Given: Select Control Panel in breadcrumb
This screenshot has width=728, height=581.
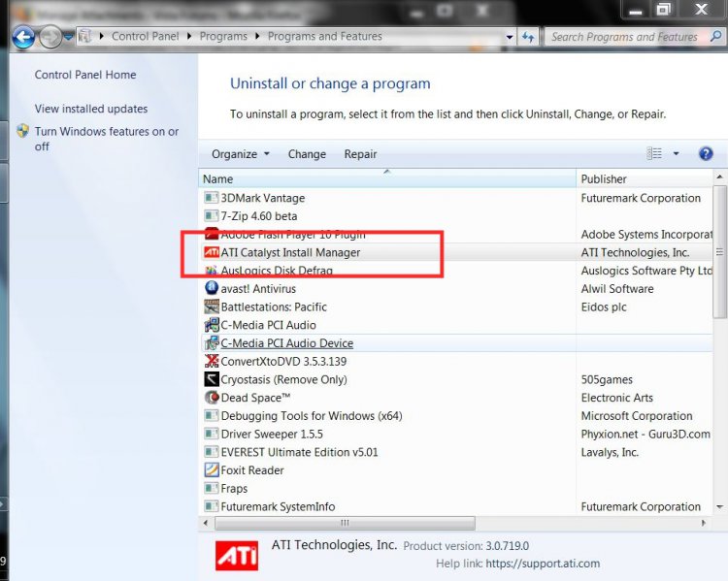Looking at the screenshot, I should 145,36.
